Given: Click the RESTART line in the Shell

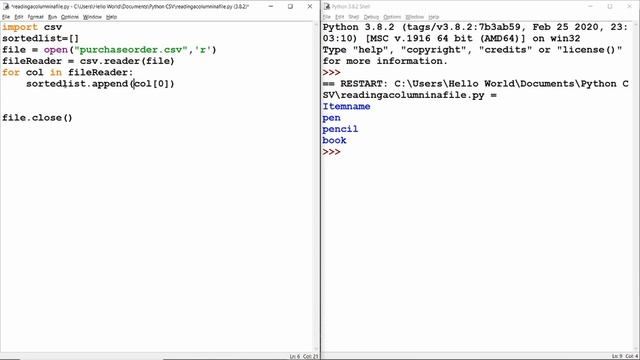Looking at the screenshot, I should pyautogui.click(x=476, y=89).
